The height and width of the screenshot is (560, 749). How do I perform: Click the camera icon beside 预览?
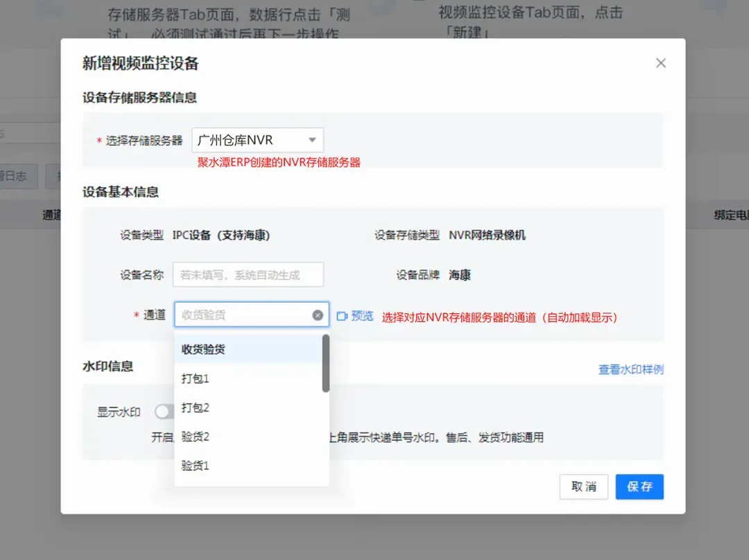[341, 316]
